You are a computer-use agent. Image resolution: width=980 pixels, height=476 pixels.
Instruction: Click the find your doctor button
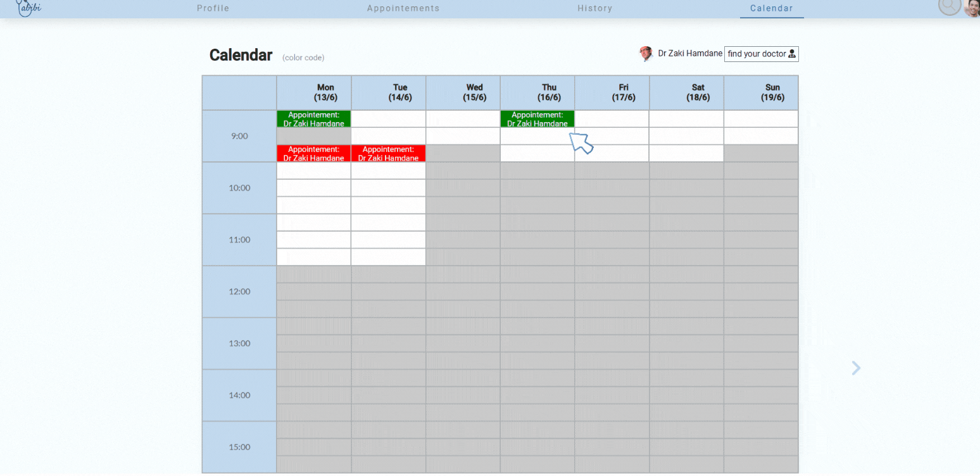click(761, 54)
